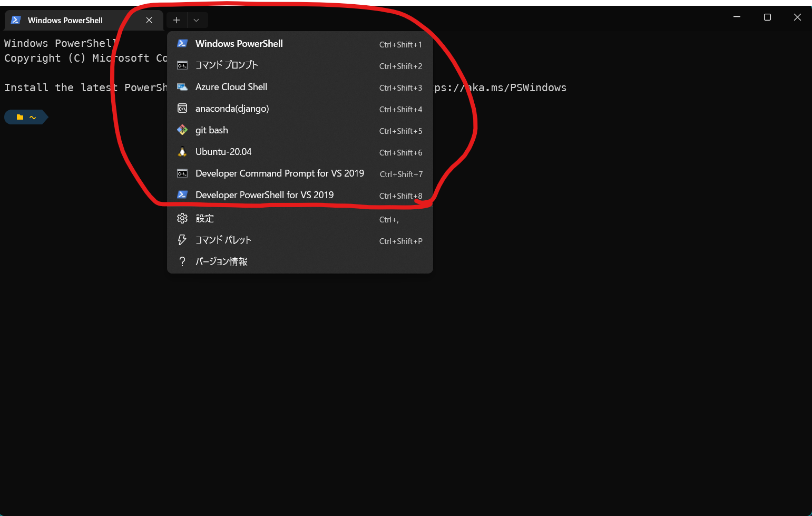The image size is (812, 516).
Task: Click the Ctrl+Shift+7 shortcut label
Action: pos(401,174)
